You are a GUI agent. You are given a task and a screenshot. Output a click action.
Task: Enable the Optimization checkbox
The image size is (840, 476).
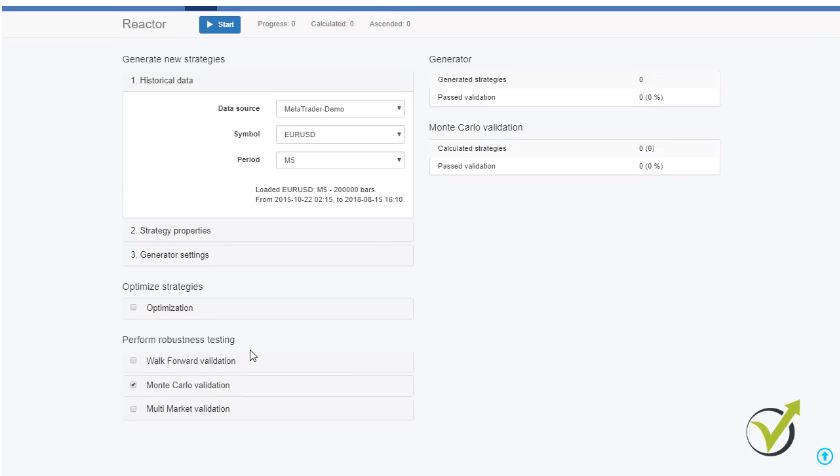(x=133, y=308)
